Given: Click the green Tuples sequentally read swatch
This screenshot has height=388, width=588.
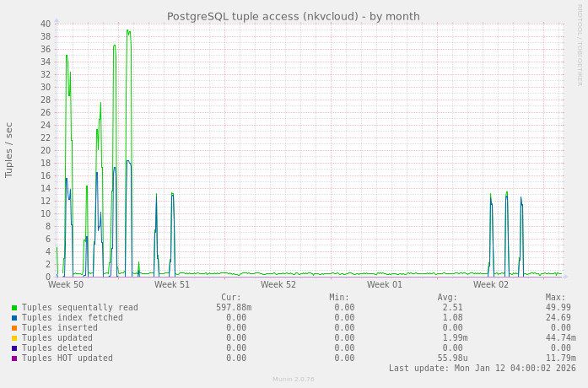Looking at the screenshot, I should (x=14, y=308).
